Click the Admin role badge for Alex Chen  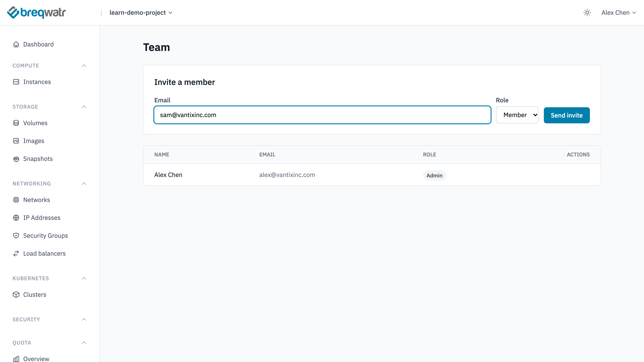(434, 175)
